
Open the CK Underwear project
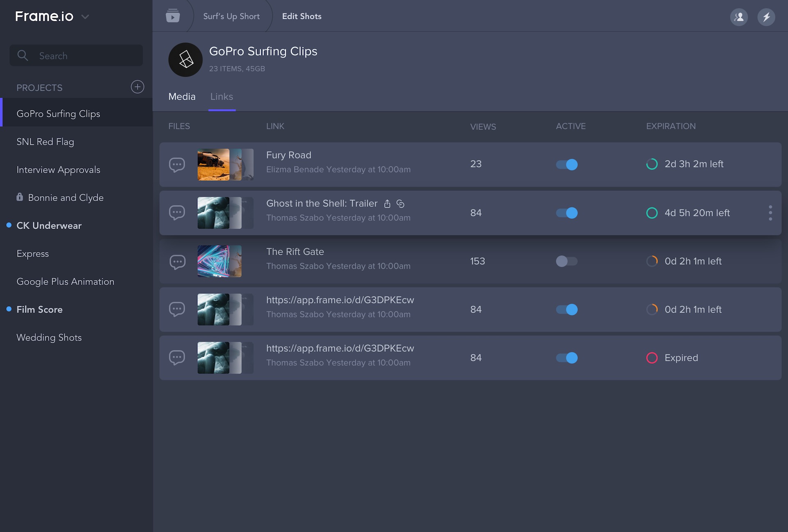(x=49, y=226)
